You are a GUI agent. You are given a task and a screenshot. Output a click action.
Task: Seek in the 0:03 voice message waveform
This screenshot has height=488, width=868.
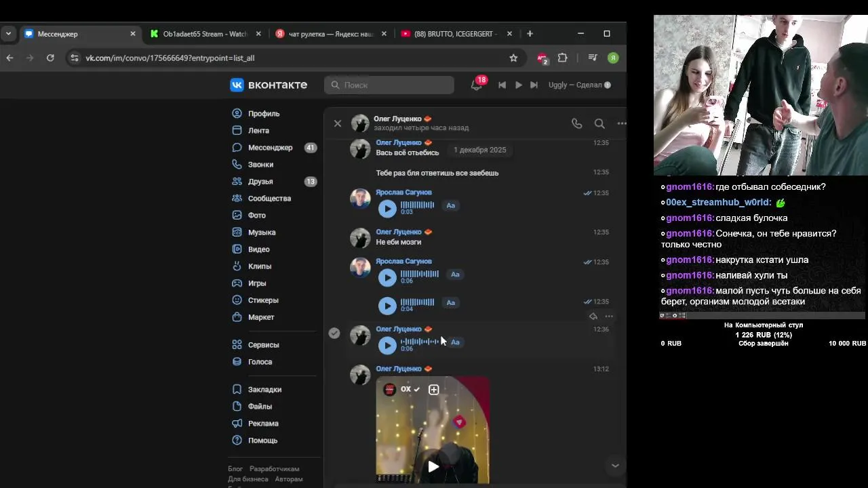tap(418, 205)
